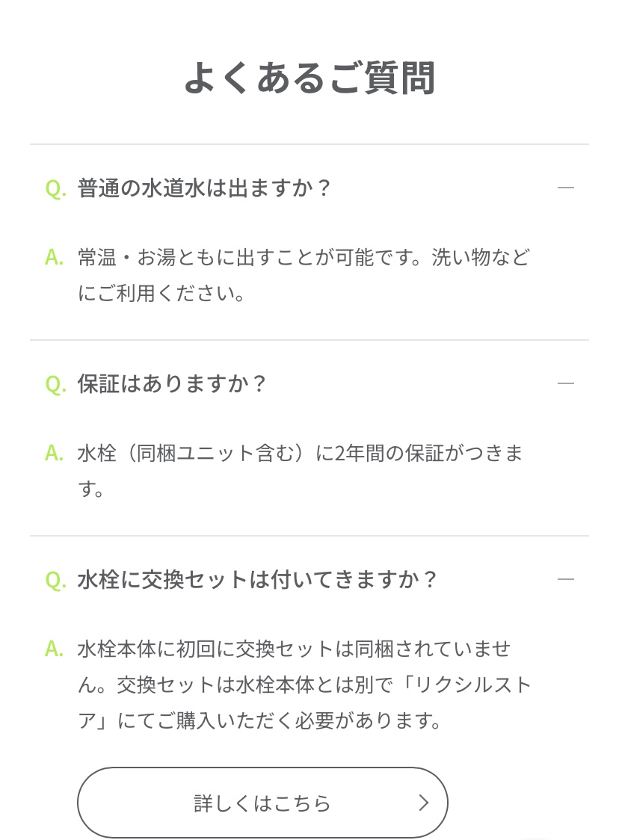Toggle the 普通の水道水は出ますか？ question row

tap(309, 188)
